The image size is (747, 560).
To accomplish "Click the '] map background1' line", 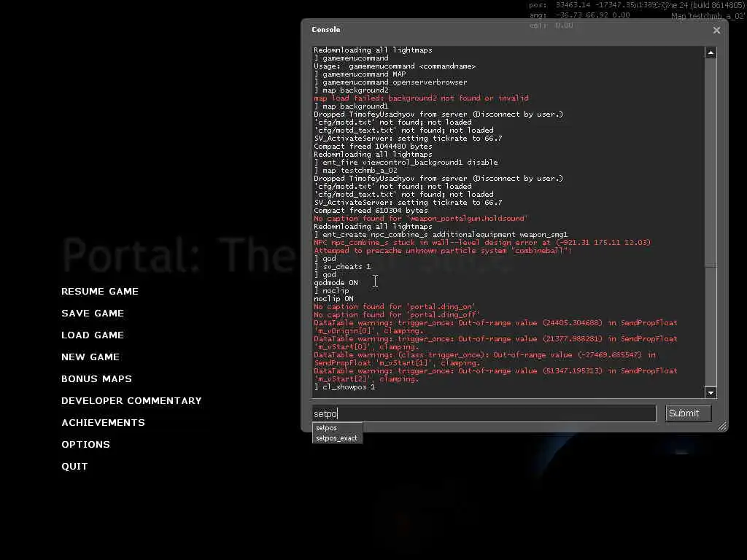I will [x=351, y=106].
